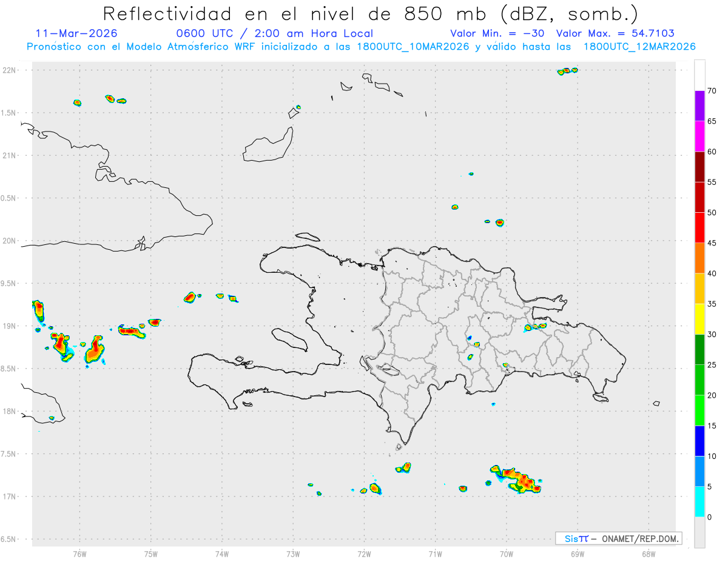Click the longitude axis label '68W'
The height and width of the screenshot is (562, 728).
coord(649,554)
